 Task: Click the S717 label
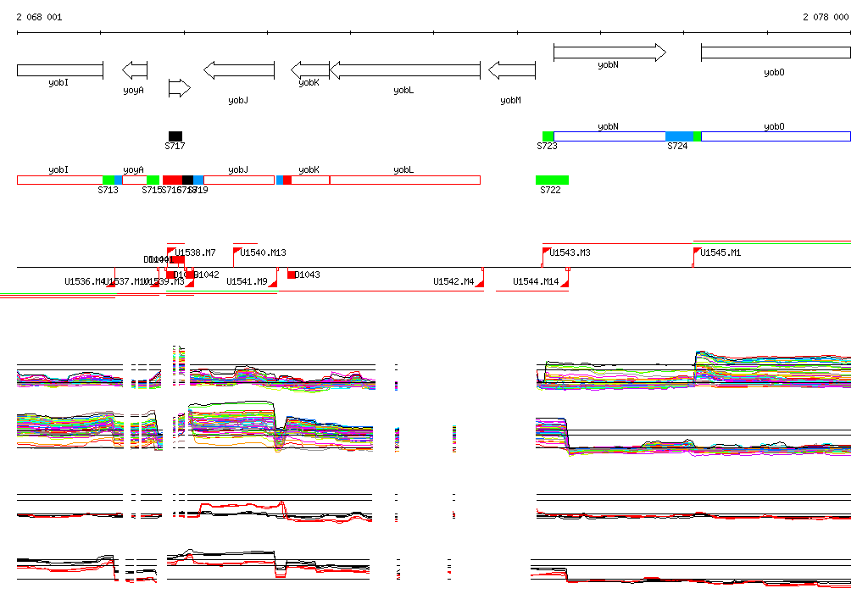tap(175, 146)
